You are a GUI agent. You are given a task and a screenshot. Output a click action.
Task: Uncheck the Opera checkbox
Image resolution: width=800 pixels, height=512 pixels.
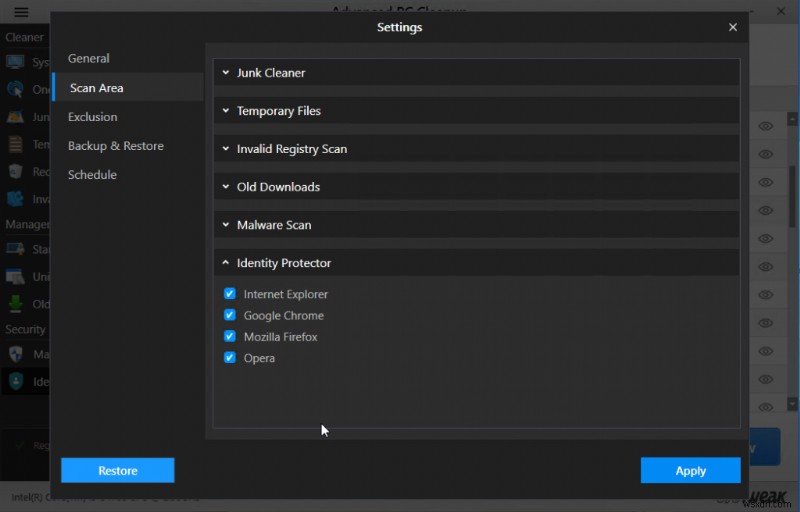tap(230, 357)
